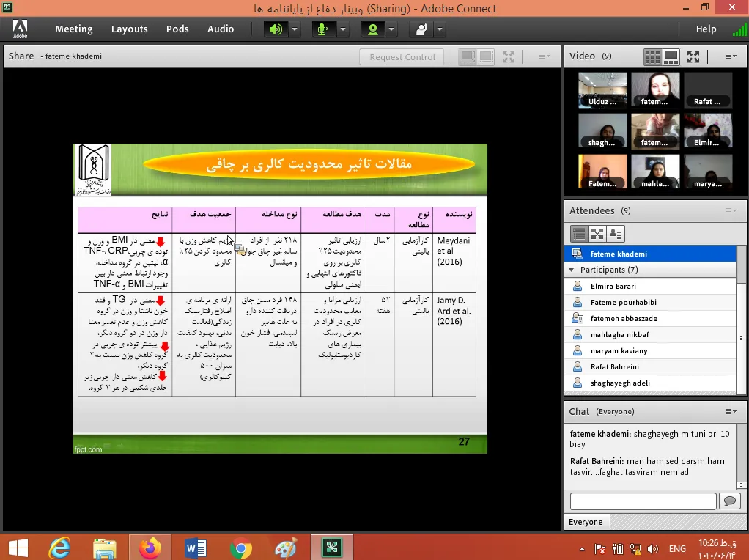Click the send chat message button
The width and height of the screenshot is (749, 560).
point(729,501)
